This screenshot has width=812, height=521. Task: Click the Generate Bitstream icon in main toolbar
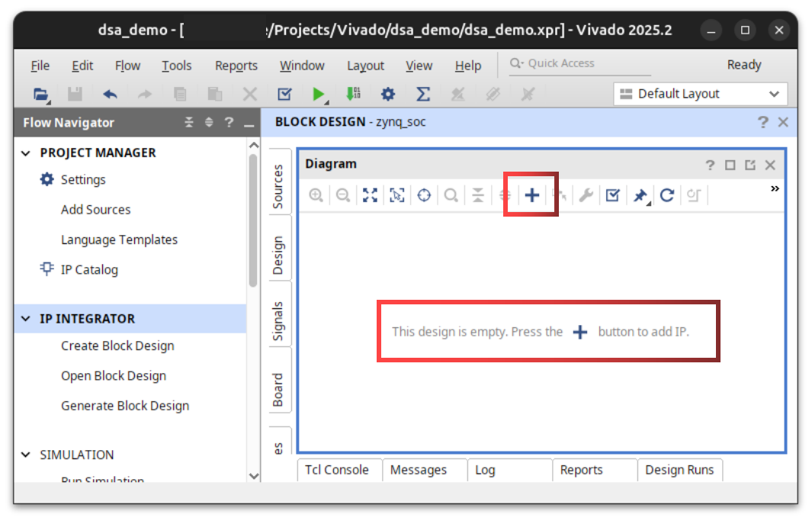(x=353, y=94)
